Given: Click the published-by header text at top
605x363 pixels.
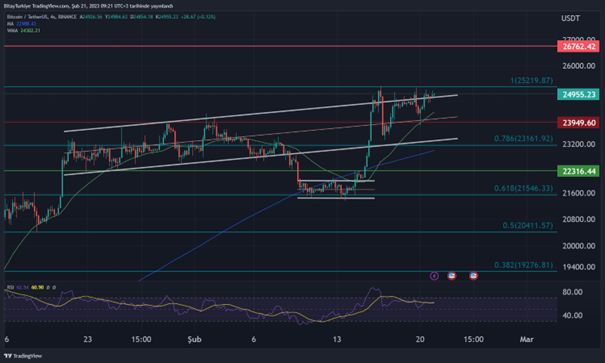Looking at the screenshot, I should [x=88, y=6].
